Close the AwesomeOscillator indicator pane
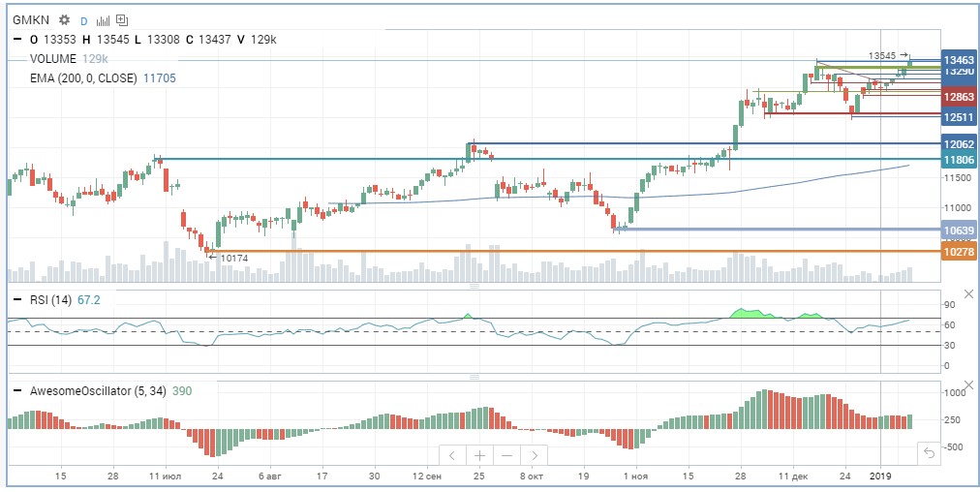Viewport: 980px width, 492px height. click(968, 385)
